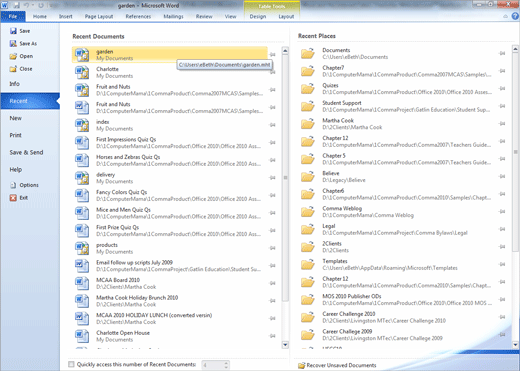
Task: Open the Quizes folder icon
Action: point(308,89)
